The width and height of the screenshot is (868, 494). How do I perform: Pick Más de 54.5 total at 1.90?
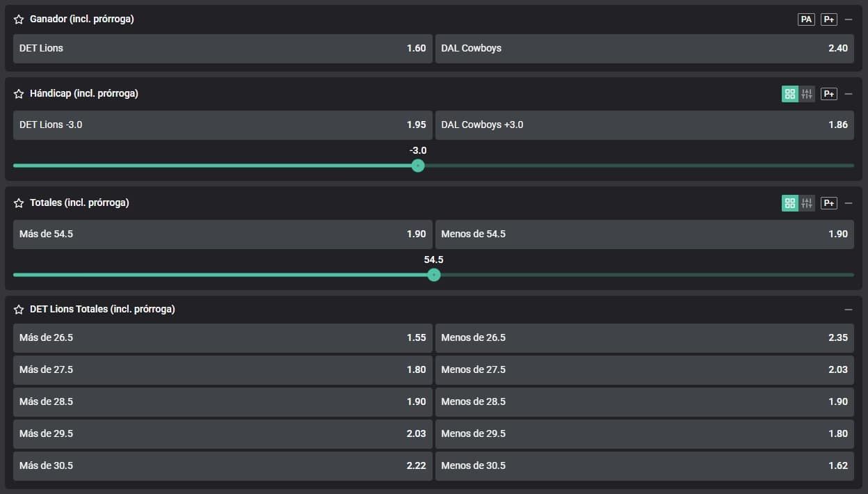click(x=223, y=234)
